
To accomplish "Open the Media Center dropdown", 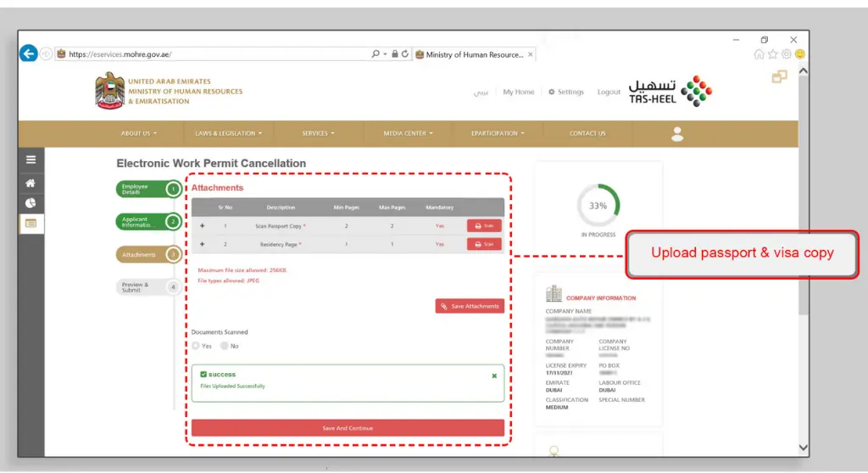I will pyautogui.click(x=408, y=133).
